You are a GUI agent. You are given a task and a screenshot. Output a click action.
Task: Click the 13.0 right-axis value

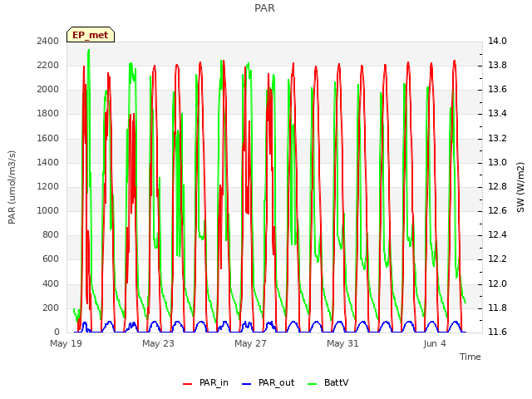click(497, 162)
